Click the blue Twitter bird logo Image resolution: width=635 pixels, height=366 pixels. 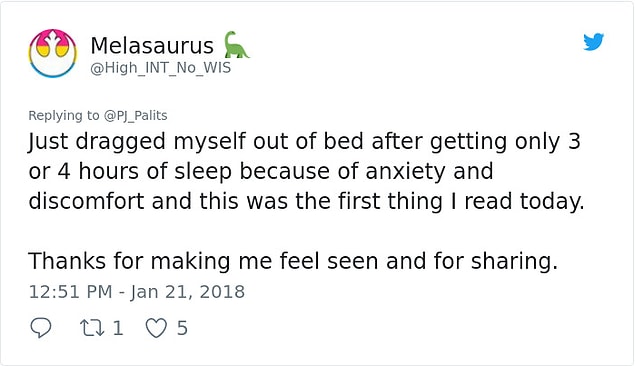coord(594,41)
